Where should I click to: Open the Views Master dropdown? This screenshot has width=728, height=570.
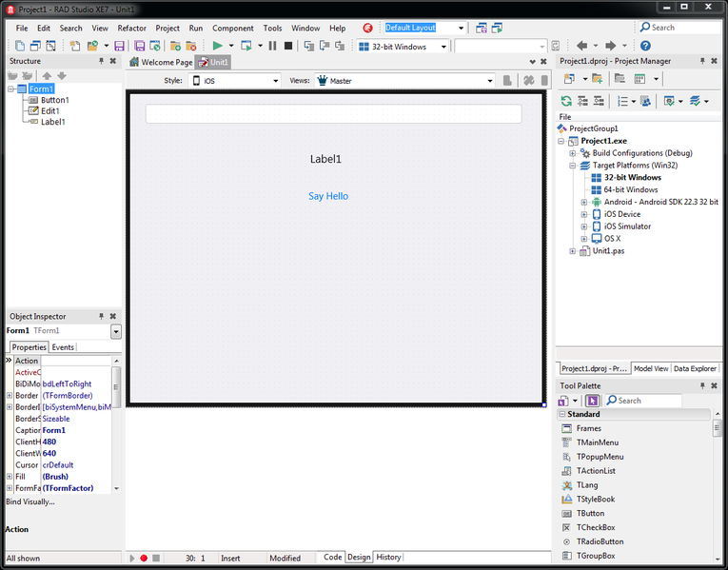pos(490,81)
